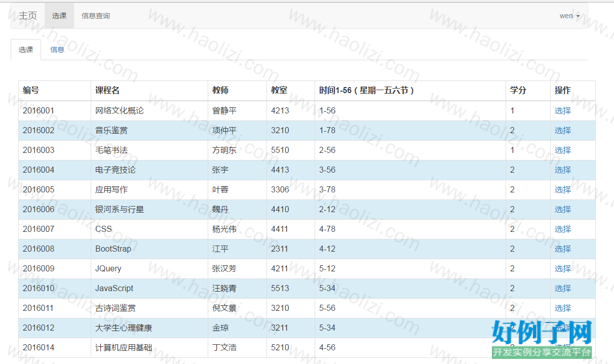Select course number 2016009
The image size is (614, 364).
click(x=39, y=268)
